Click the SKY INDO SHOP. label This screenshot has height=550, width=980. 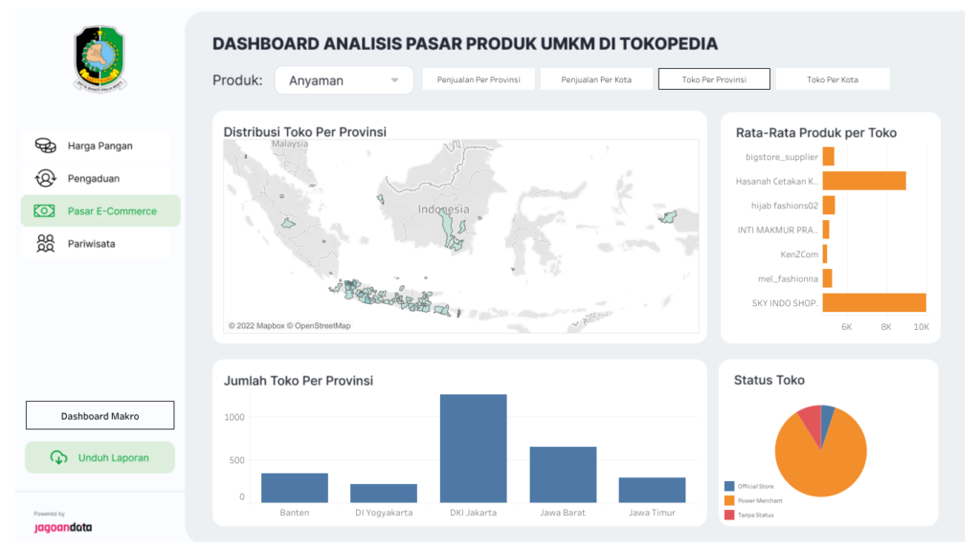pos(785,303)
